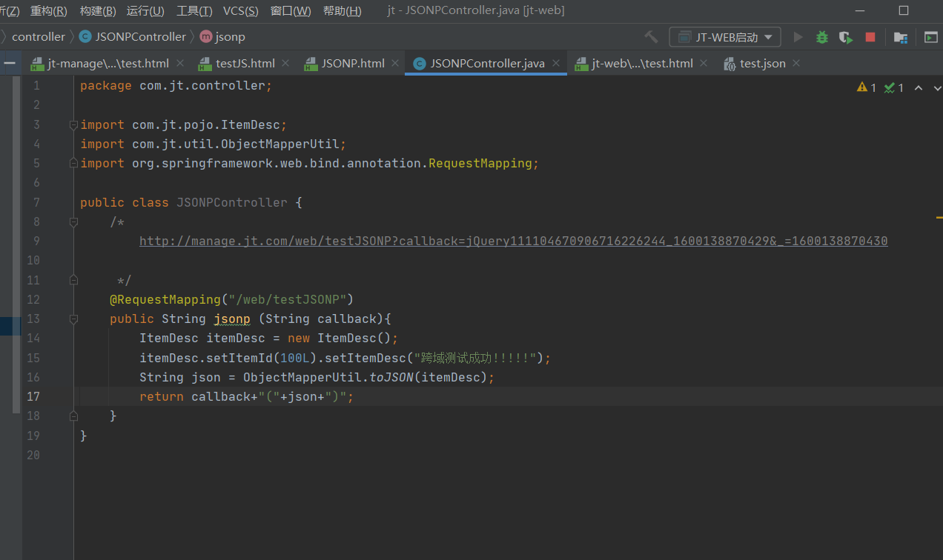
Task: Click the return statement on line 17
Action: click(x=247, y=396)
